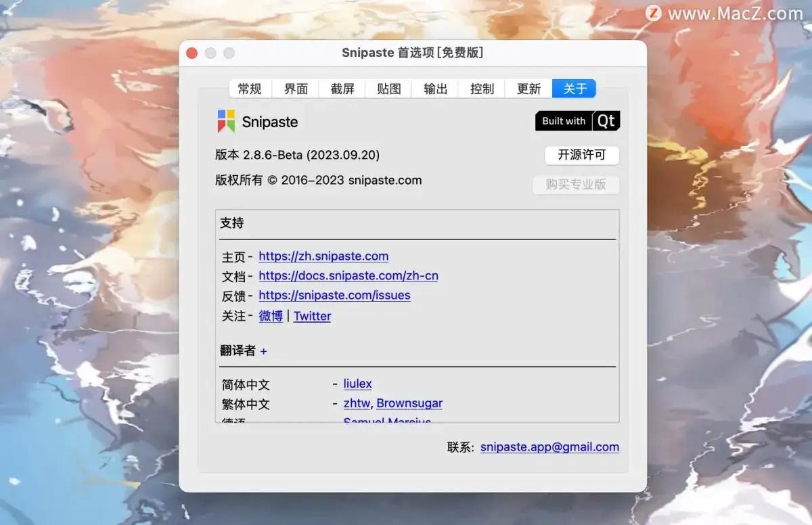Open the 控制 settings tab
Screen dimensions: 812x525
tap(481, 88)
